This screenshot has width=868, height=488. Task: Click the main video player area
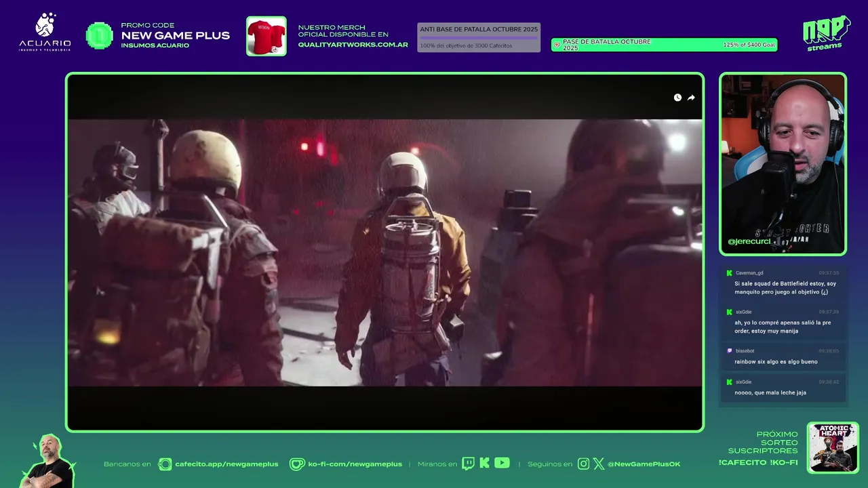click(x=384, y=252)
